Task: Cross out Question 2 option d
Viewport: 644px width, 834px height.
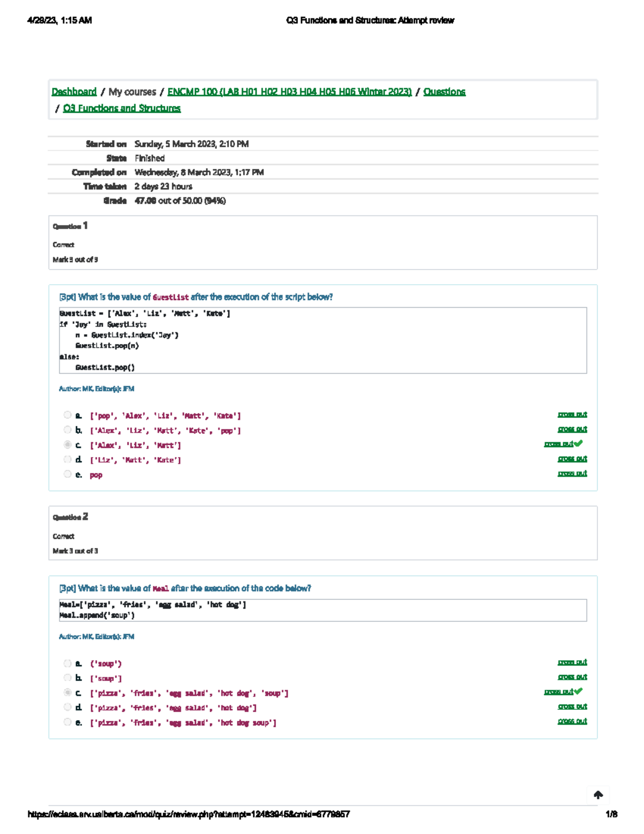Action: pyautogui.click(x=573, y=706)
